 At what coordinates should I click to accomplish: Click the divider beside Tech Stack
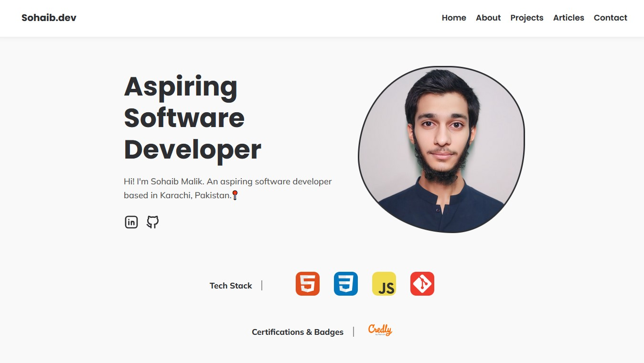[262, 285]
